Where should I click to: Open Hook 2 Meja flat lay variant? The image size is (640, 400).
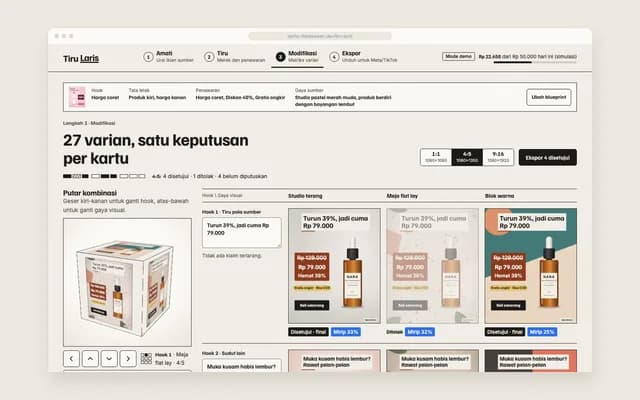coord(432,360)
